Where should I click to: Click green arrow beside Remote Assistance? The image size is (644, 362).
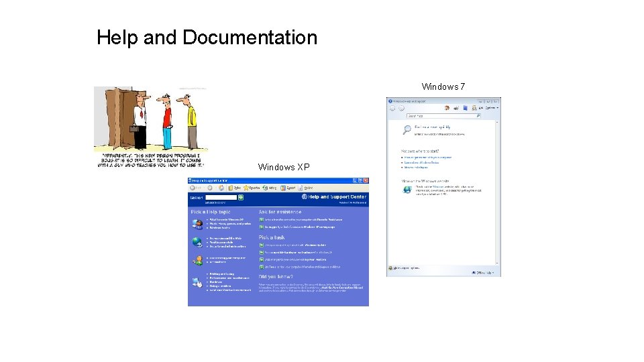(x=261, y=220)
